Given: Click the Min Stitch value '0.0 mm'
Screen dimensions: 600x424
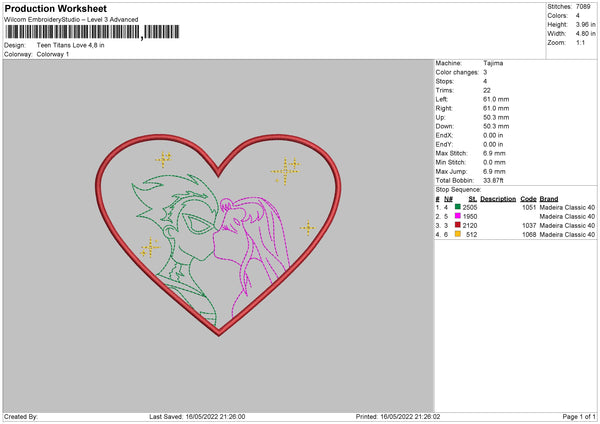Looking at the screenshot, I should tap(494, 162).
